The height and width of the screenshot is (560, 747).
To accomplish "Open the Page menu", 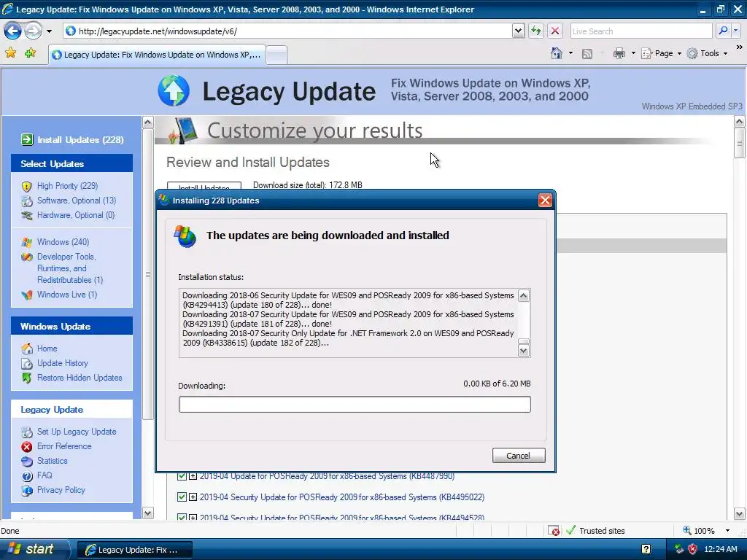I will pos(661,53).
